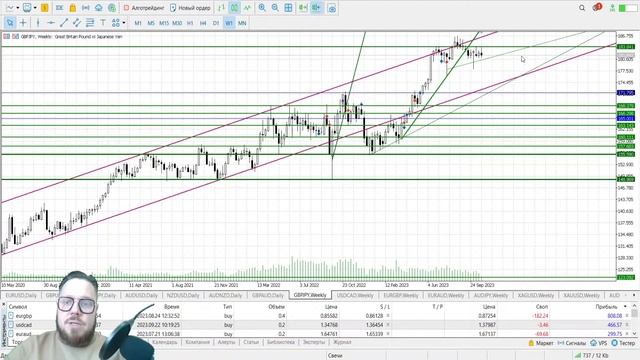Switch chart to line chart mode
Screen dimensions: 640x360
coord(247,8)
